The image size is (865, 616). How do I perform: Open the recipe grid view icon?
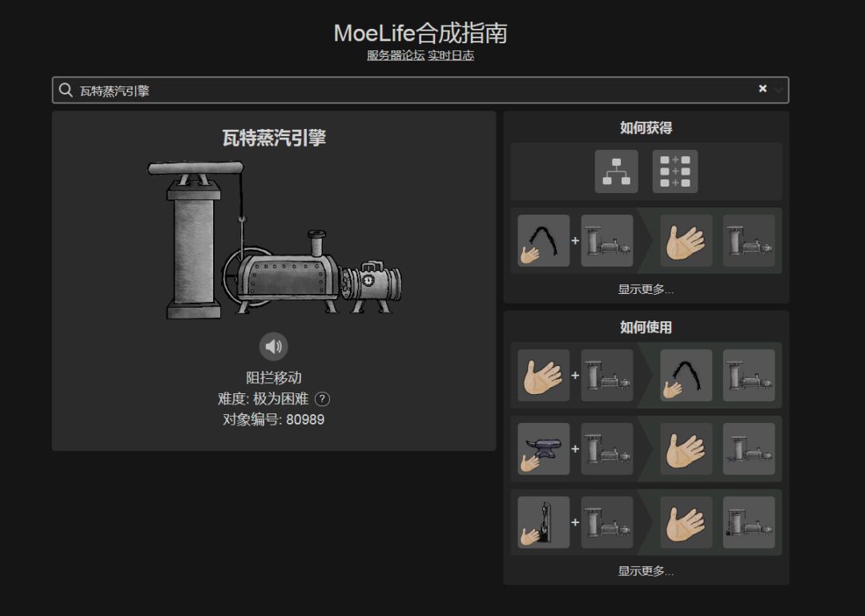(x=674, y=171)
